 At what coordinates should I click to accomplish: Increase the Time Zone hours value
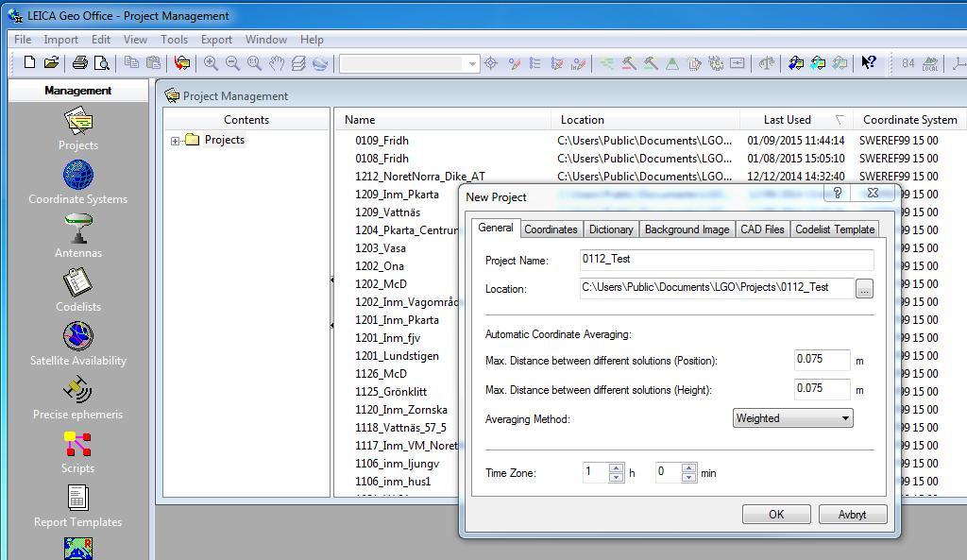tap(616, 468)
